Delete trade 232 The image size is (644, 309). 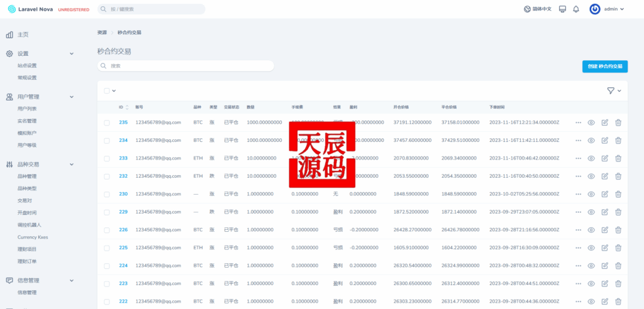click(618, 176)
